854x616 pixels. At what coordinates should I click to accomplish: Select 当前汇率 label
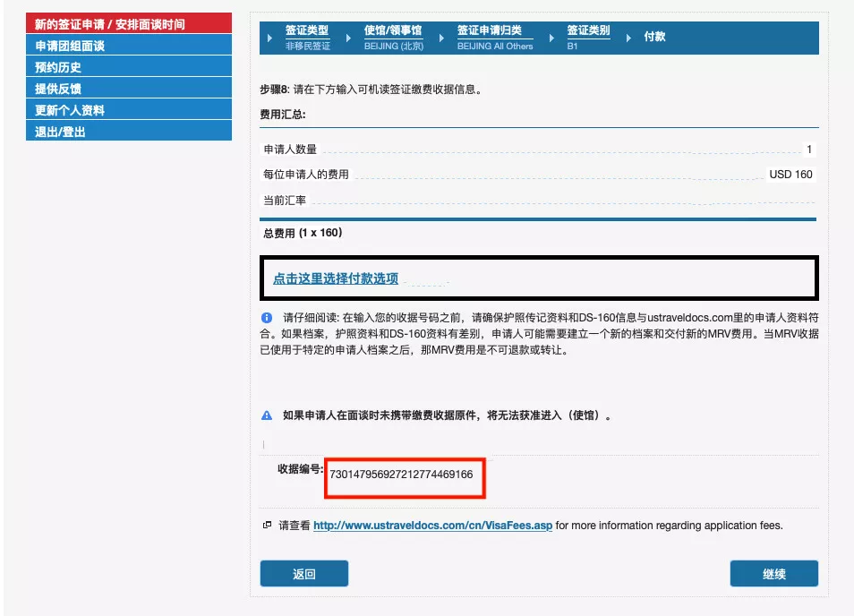point(285,200)
